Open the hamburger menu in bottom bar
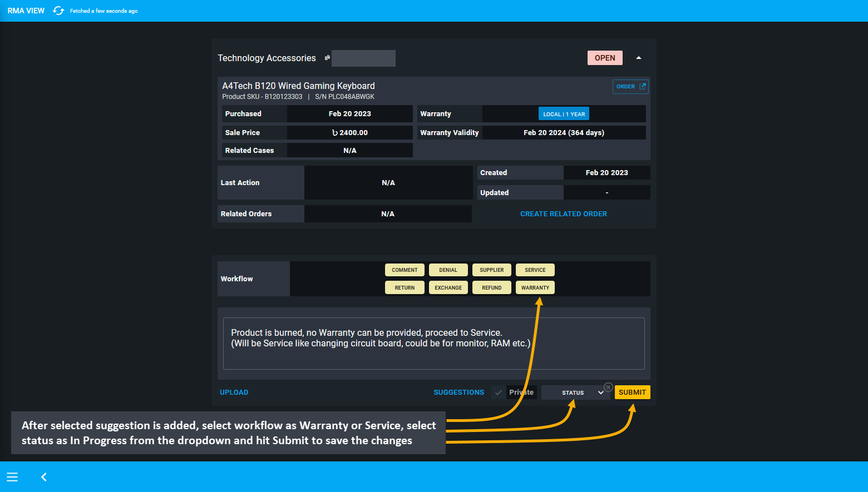Viewport: 868px width, 492px height. [12, 477]
